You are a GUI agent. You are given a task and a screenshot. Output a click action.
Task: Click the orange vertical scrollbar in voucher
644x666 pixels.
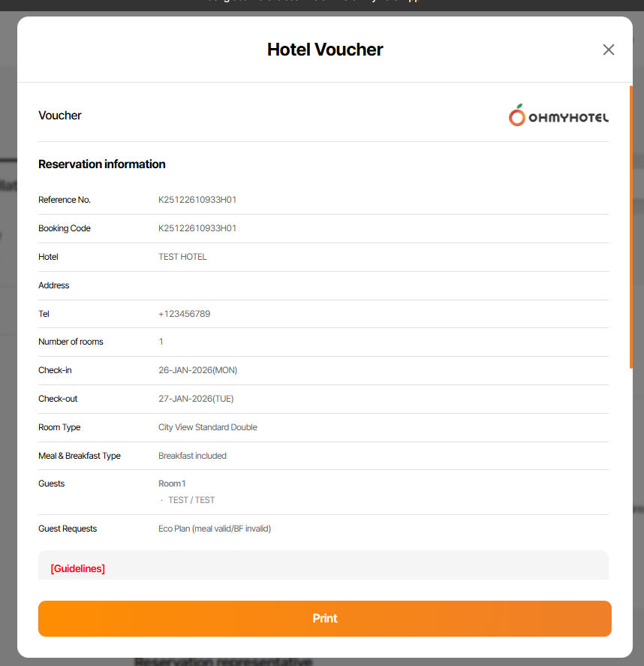click(x=631, y=225)
